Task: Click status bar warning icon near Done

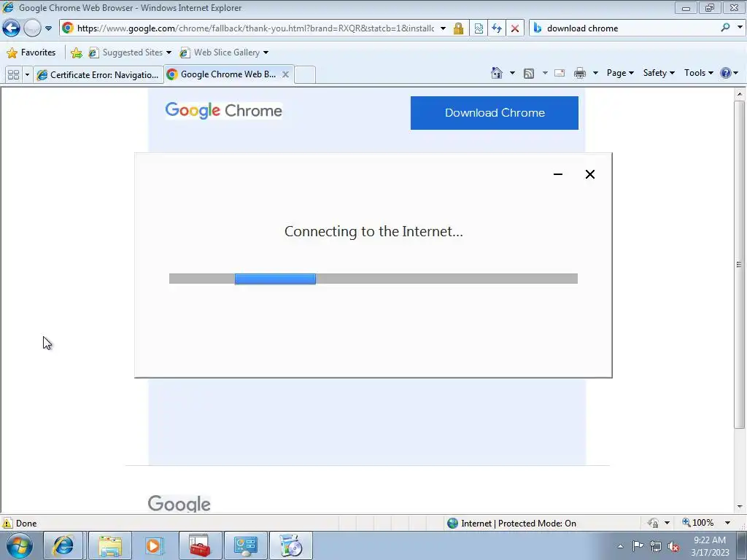Action: (x=7, y=523)
